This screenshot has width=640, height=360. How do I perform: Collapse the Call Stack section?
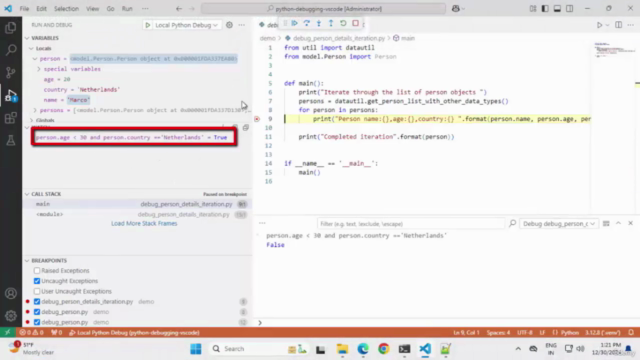pos(27,194)
